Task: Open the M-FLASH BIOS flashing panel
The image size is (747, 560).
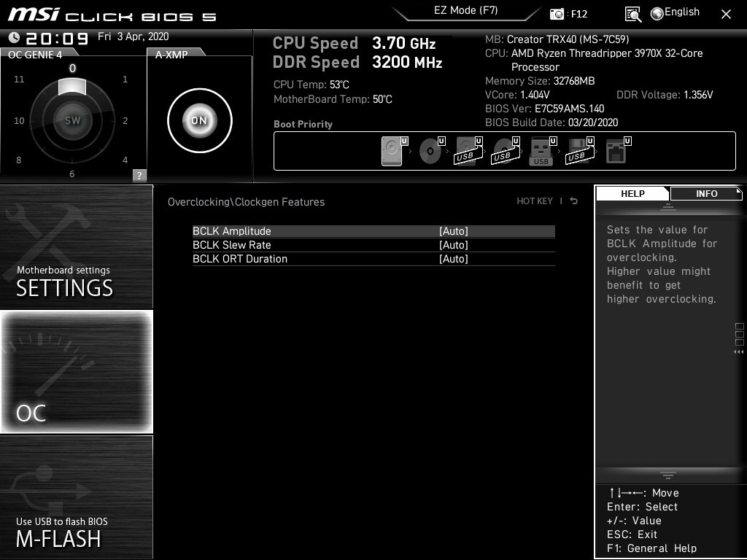Action: click(76, 497)
